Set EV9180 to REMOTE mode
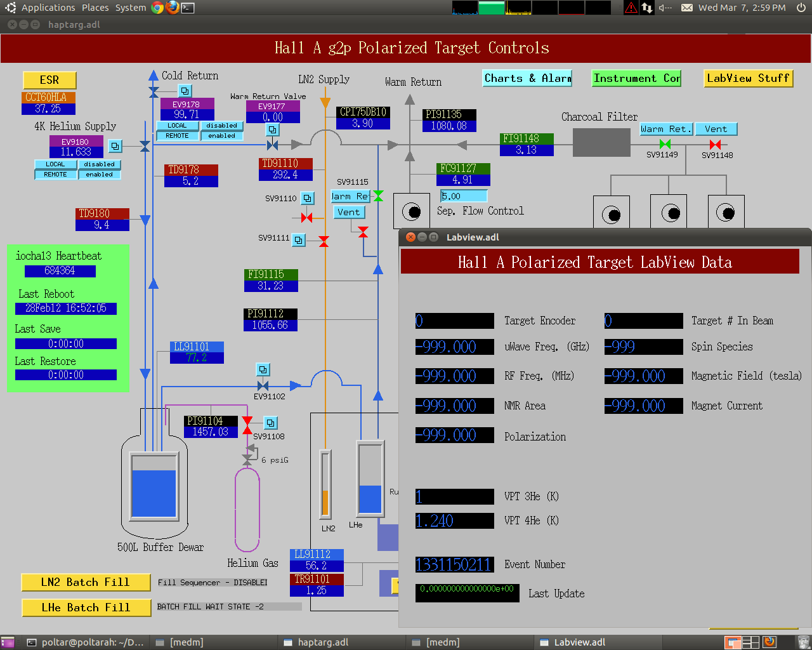Image resolution: width=812 pixels, height=650 pixels. pyautogui.click(x=56, y=175)
